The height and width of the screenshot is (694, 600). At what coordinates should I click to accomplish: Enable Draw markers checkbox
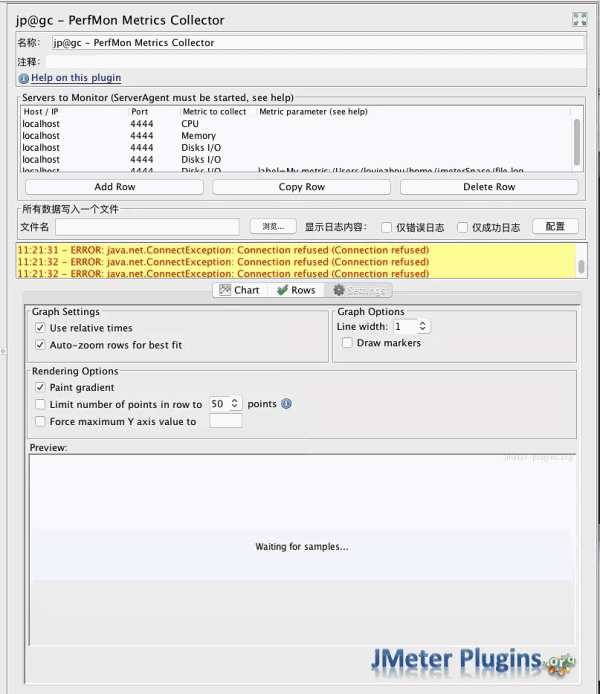[x=347, y=343]
